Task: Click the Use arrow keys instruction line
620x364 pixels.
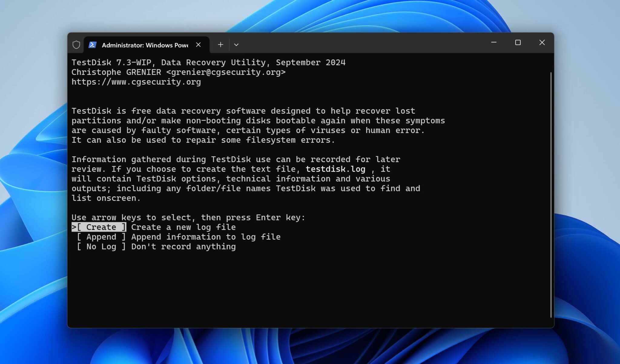Action: (x=188, y=217)
